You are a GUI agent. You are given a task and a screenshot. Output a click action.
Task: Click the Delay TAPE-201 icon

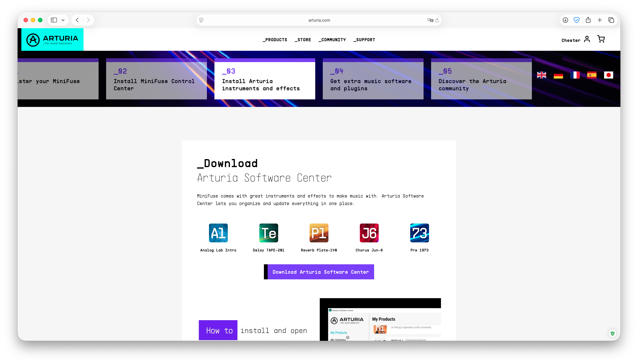click(x=269, y=233)
